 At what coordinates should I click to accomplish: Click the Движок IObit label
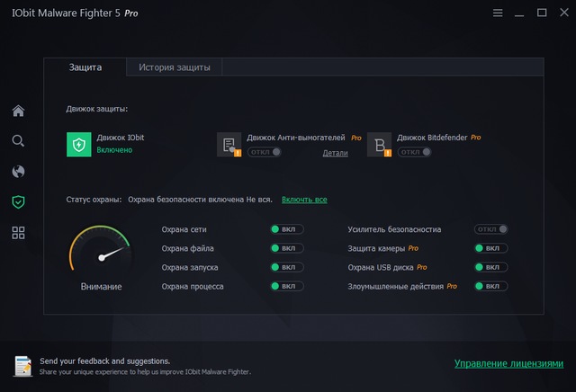(120, 138)
